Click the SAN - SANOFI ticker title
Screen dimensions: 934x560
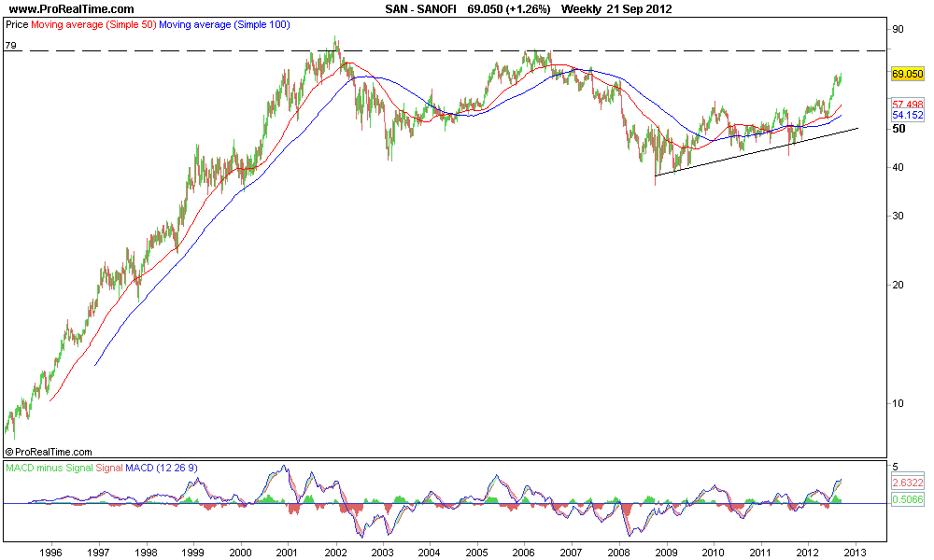click(x=420, y=9)
